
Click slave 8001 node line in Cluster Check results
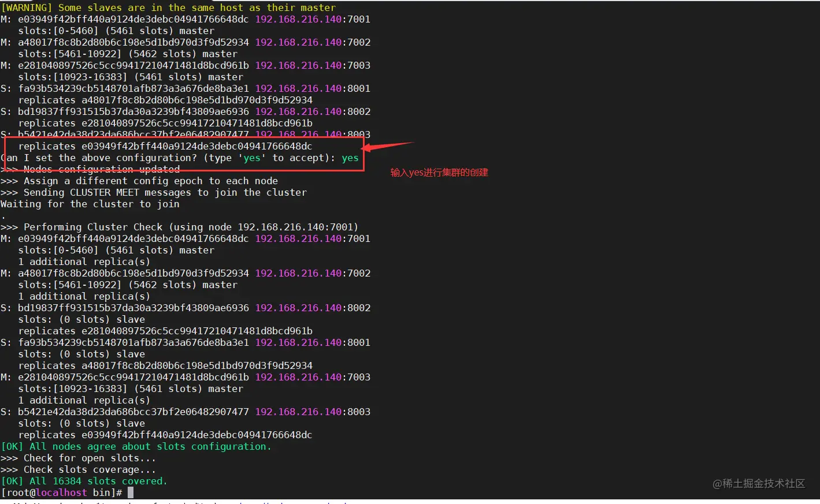tap(185, 342)
